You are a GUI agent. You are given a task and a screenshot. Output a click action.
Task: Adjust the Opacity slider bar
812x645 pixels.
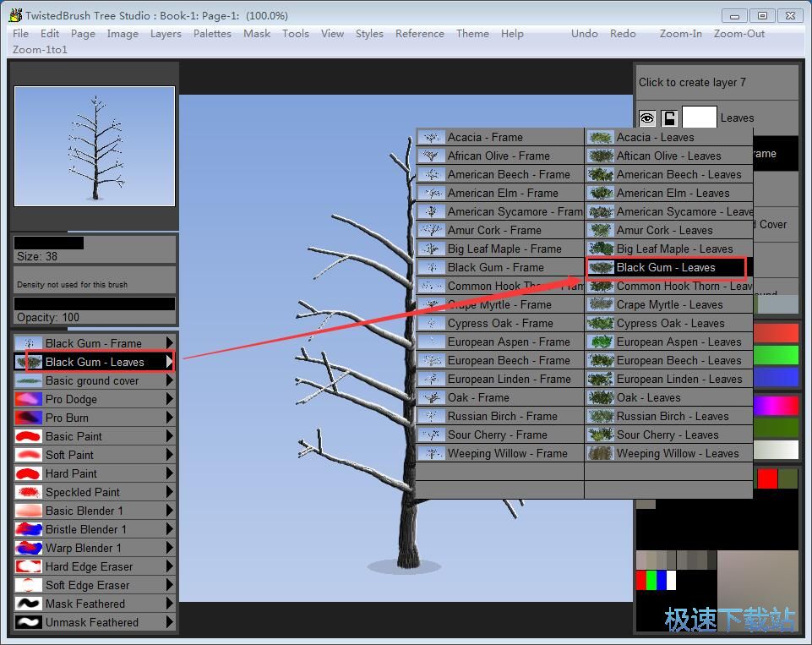pos(95,303)
